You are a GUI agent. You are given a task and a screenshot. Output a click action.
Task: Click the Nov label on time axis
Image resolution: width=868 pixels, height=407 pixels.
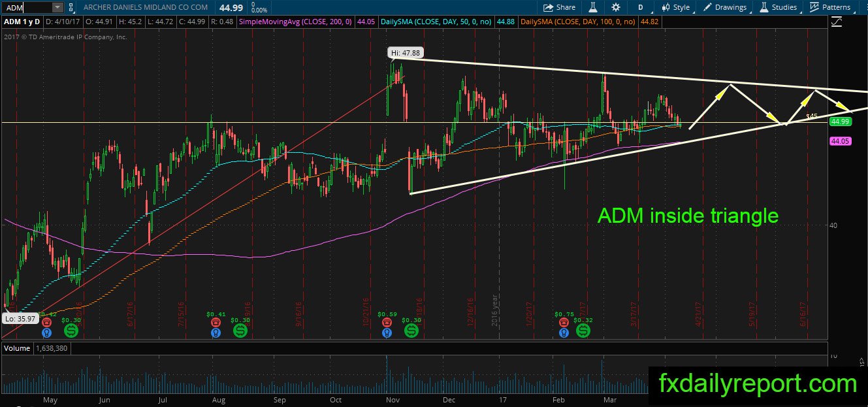coord(393,399)
